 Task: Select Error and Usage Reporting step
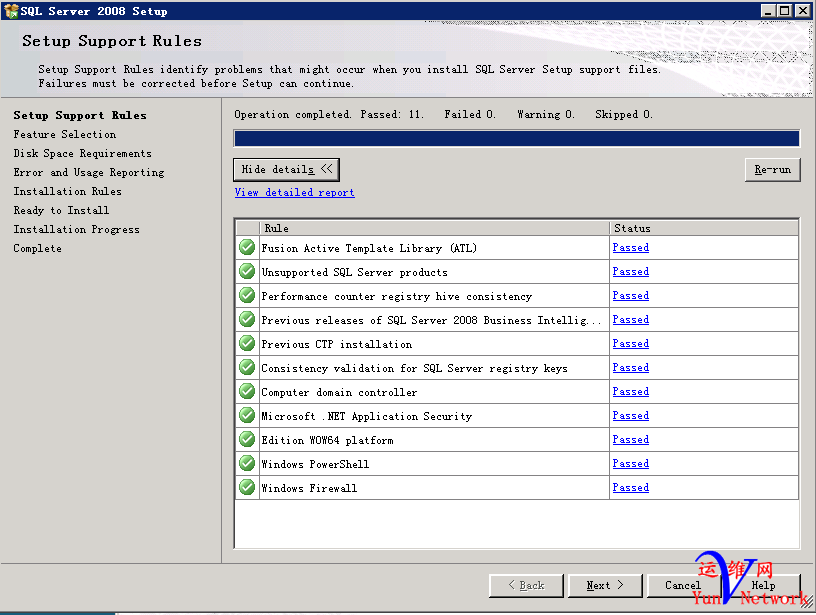tap(89, 172)
